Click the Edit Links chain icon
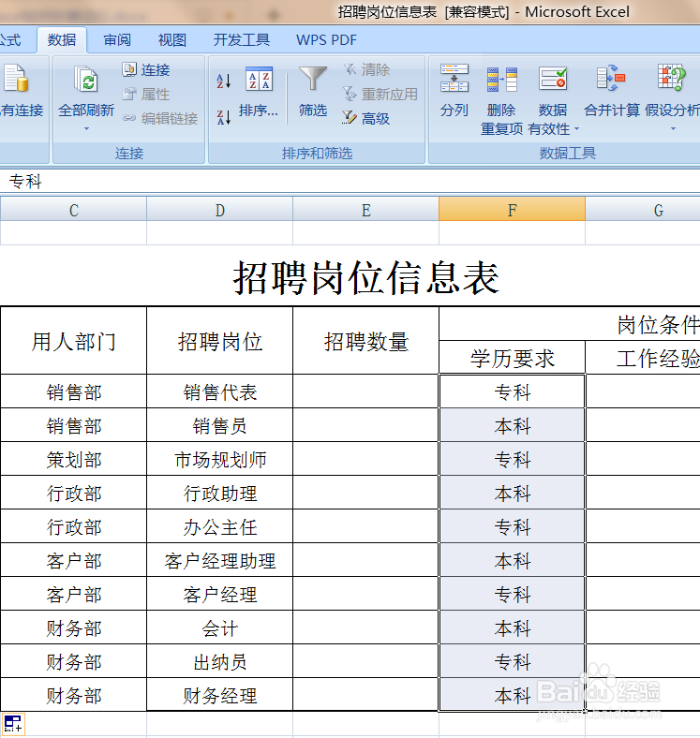 tap(129, 118)
